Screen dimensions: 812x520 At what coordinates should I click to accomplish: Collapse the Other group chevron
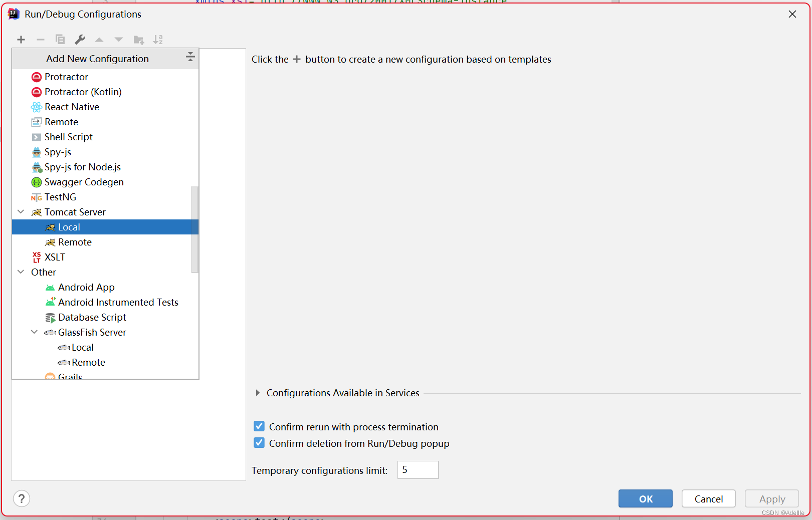[21, 272]
